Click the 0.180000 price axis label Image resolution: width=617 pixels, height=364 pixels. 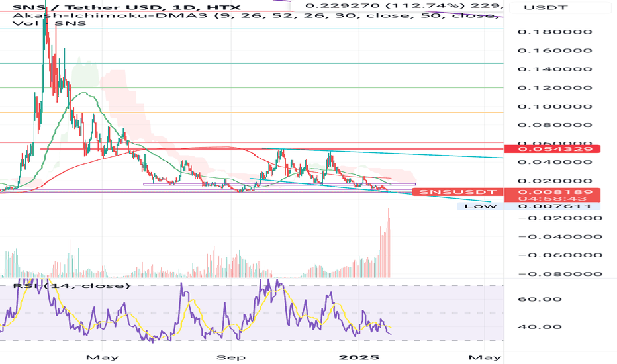(x=555, y=32)
